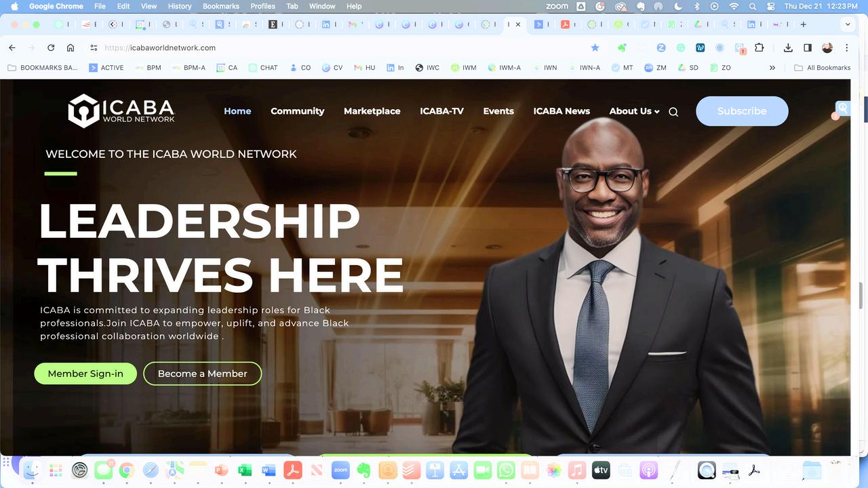Viewport: 868px width, 488px height.
Task: Click the Subscribe button
Action: click(x=742, y=111)
